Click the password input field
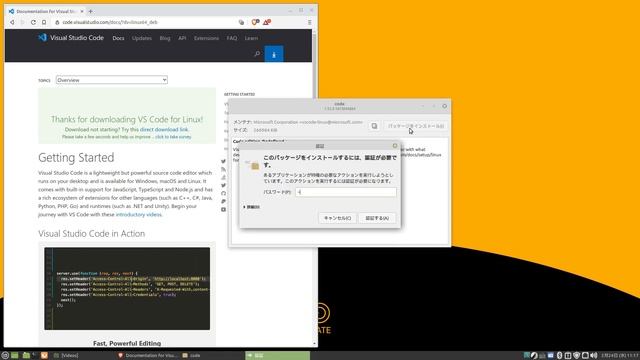 346,192
